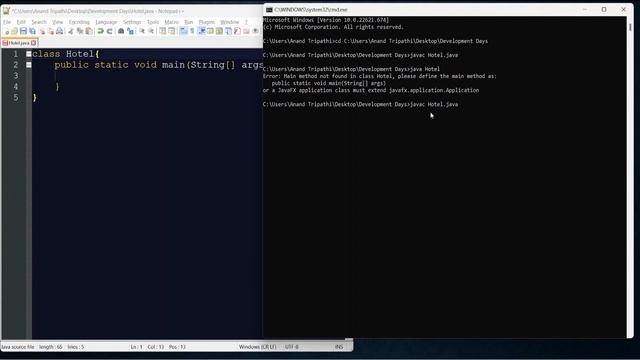Click the last 'javac Hotel.java' prompt line
Viewport: 640px width, 360px height.
[x=360, y=104]
